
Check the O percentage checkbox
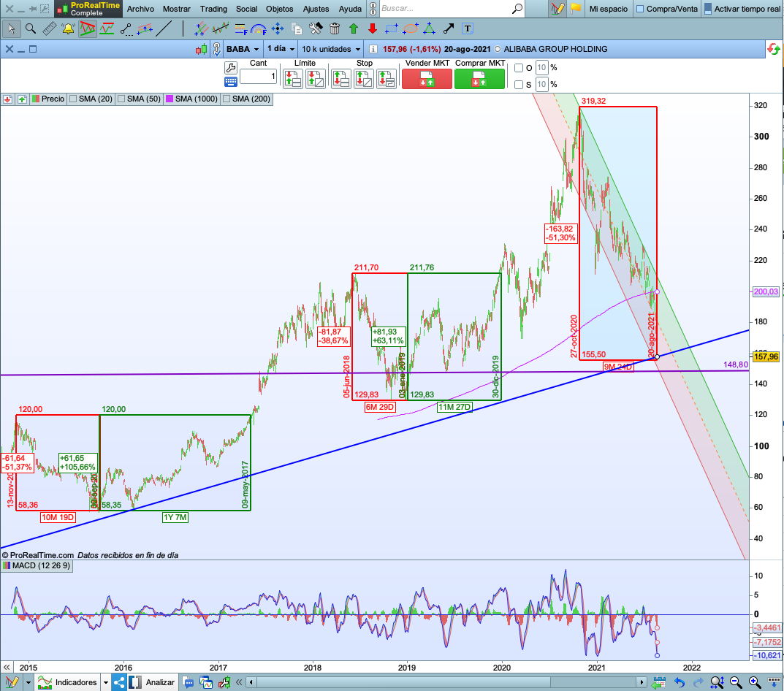pos(519,68)
